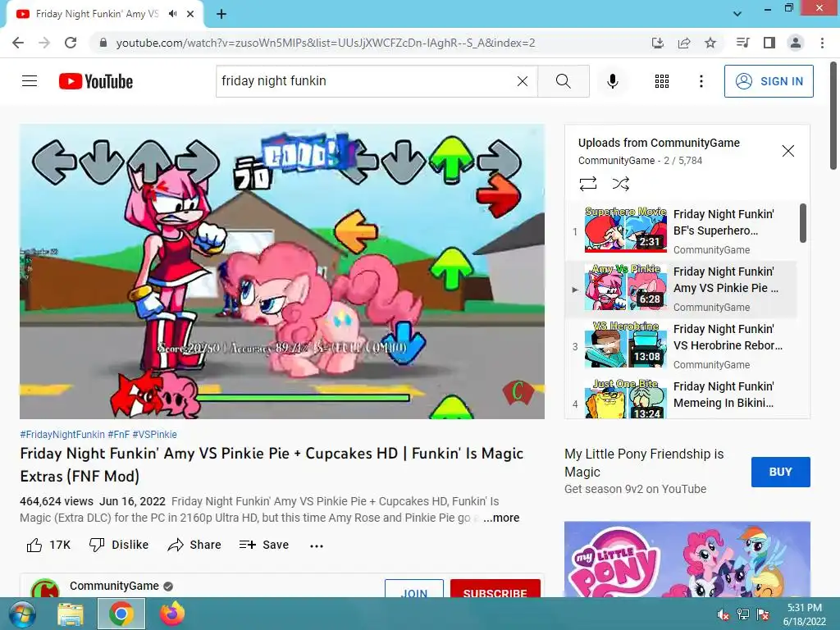Dislike the video

pos(118,545)
